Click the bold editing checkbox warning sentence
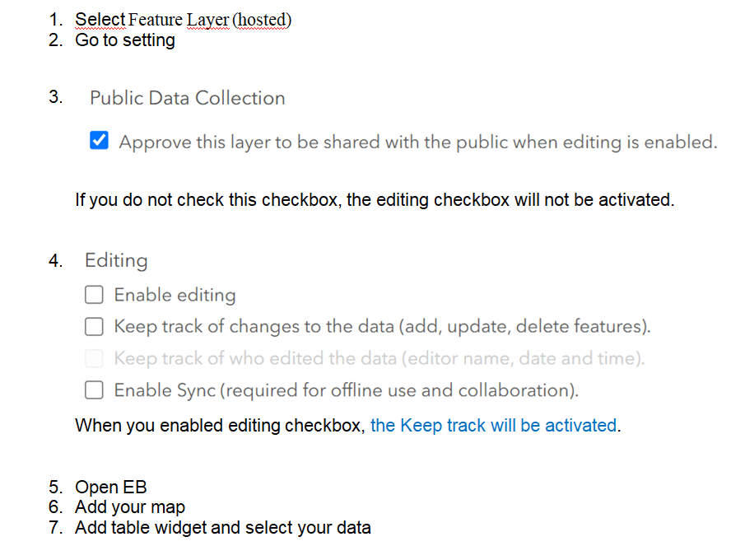Screen dimensions: 745x560 point(375,199)
